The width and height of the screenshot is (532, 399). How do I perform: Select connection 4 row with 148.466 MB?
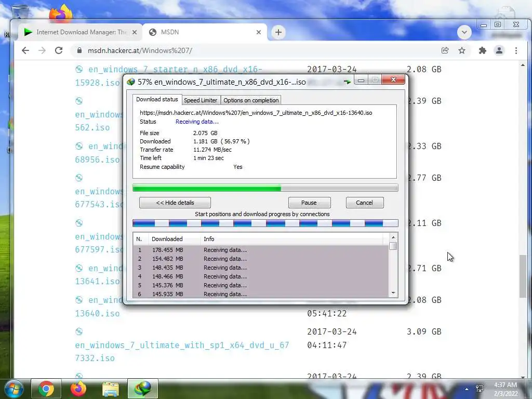261,276
